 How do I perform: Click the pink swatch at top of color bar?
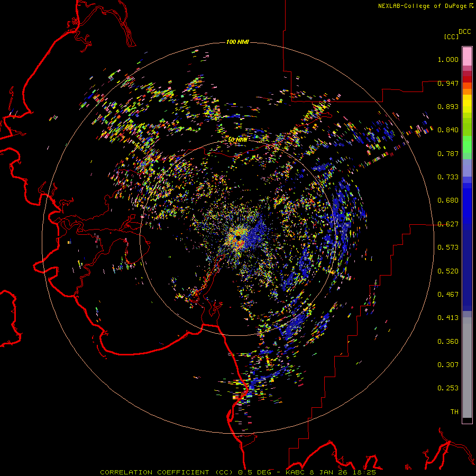click(x=467, y=56)
